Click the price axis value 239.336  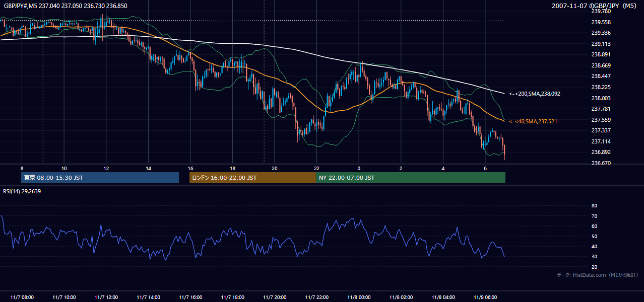coord(601,33)
